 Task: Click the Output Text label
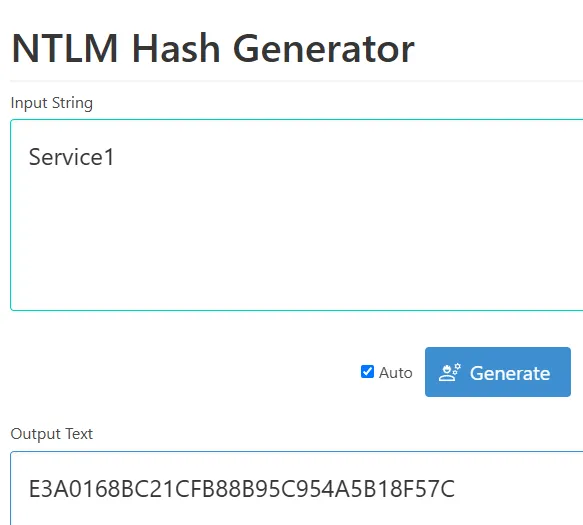[52, 434]
